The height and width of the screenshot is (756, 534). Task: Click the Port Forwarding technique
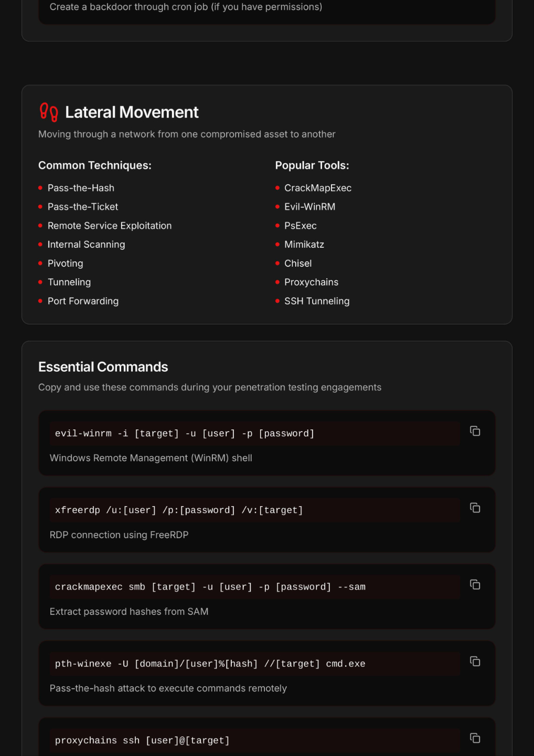tap(83, 301)
